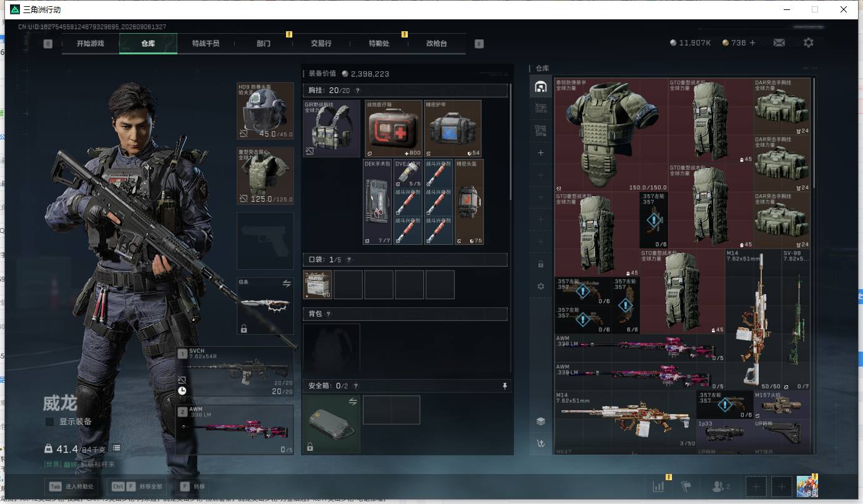Open settings gear in top-right corner
The width and height of the screenshot is (863, 504).
809,42
